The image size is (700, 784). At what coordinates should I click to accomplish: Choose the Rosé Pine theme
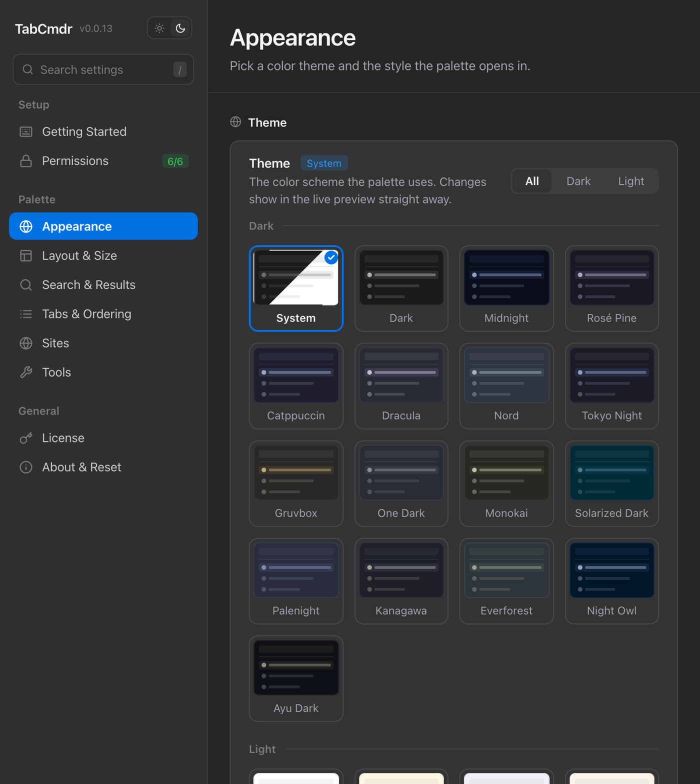(x=612, y=288)
